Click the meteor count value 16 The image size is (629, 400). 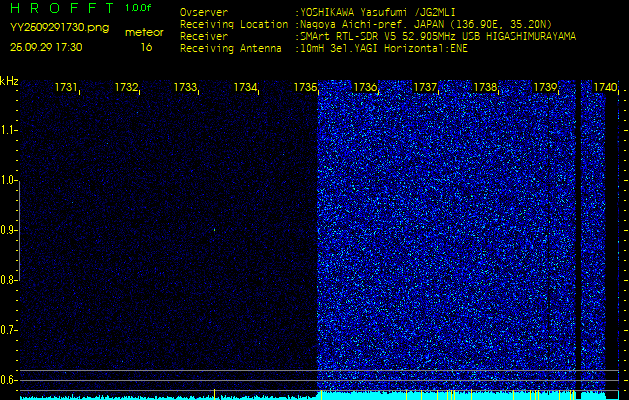click(x=146, y=47)
